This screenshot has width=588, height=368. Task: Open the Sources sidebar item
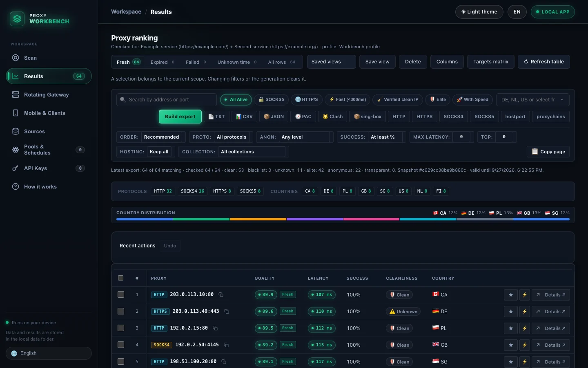(49, 131)
